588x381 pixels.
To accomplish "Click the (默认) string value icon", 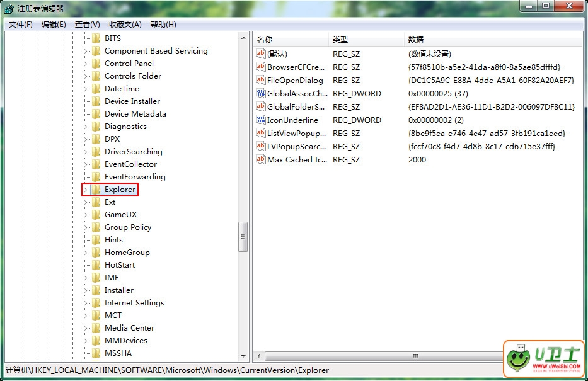I will (261, 54).
